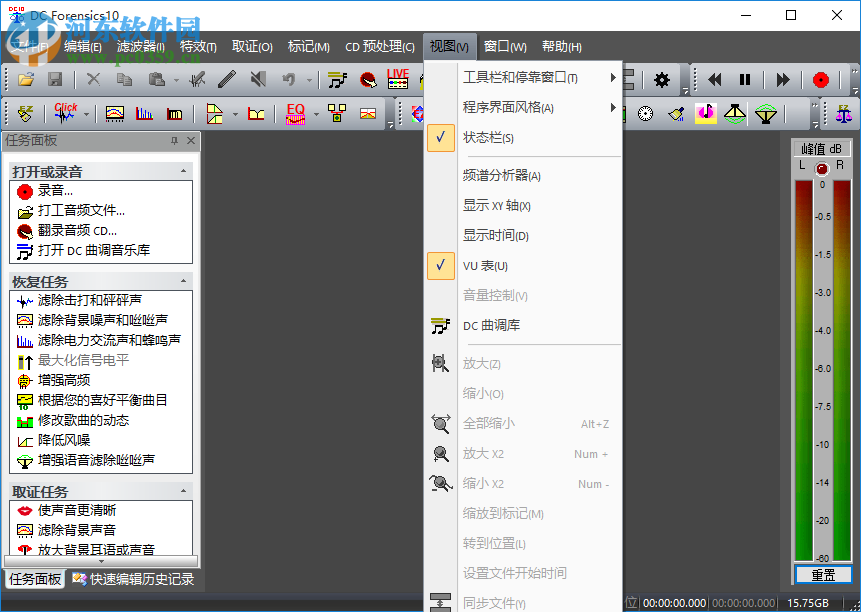The image size is (861, 612).
Task: Click the rip audio CD toolbar icon
Action: [x=368, y=80]
